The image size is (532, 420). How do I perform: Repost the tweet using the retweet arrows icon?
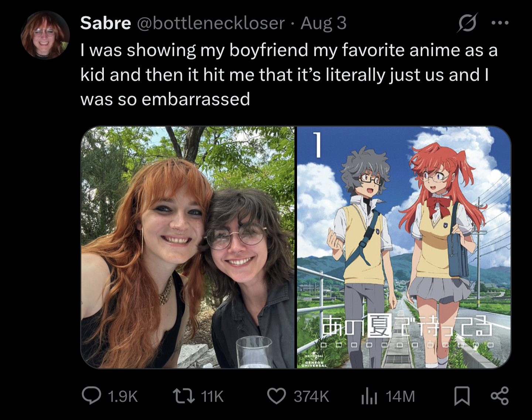pos(184,396)
